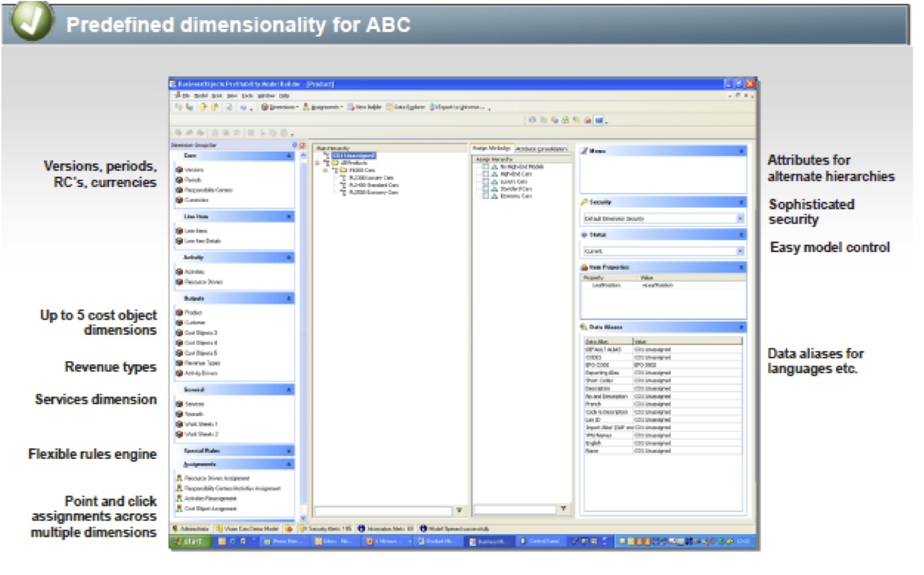This screenshot has width=924, height=575.
Task: Open Cost Object Assignment
Action: [206, 508]
